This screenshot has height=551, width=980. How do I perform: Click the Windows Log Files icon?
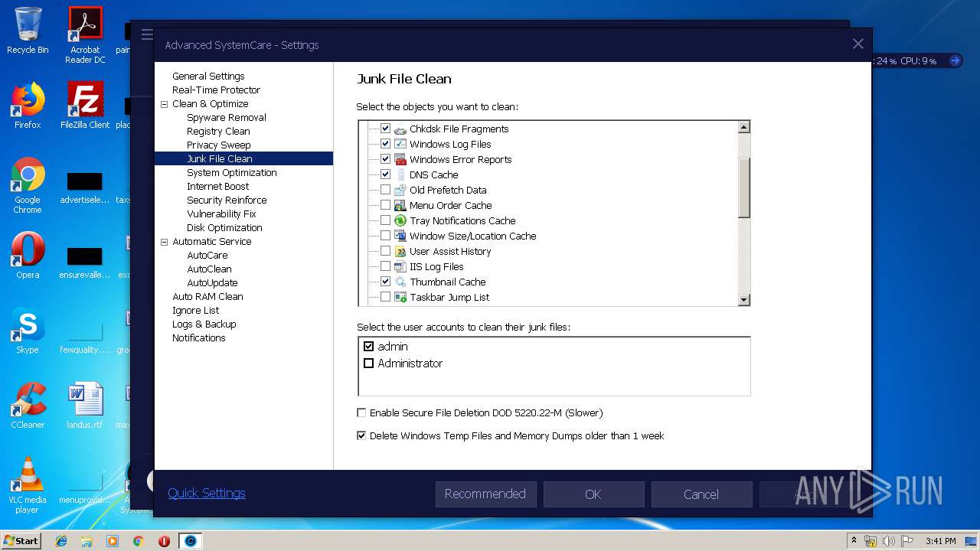click(400, 144)
